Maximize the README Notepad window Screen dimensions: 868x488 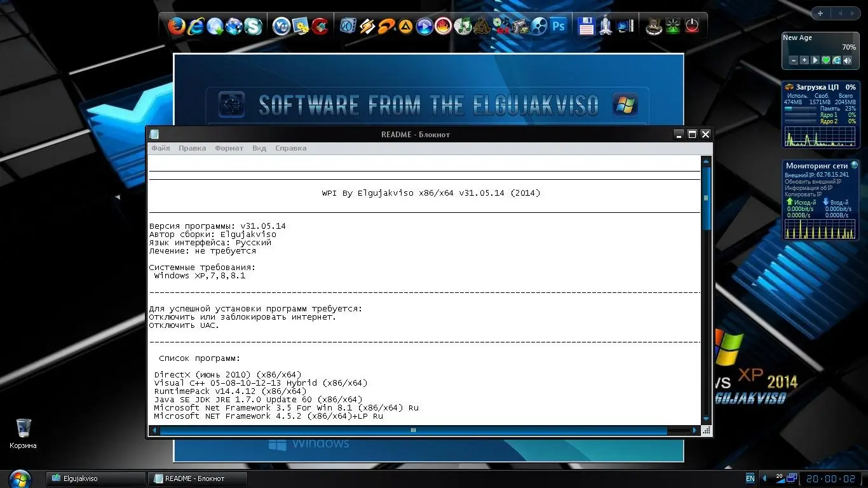pos(692,134)
